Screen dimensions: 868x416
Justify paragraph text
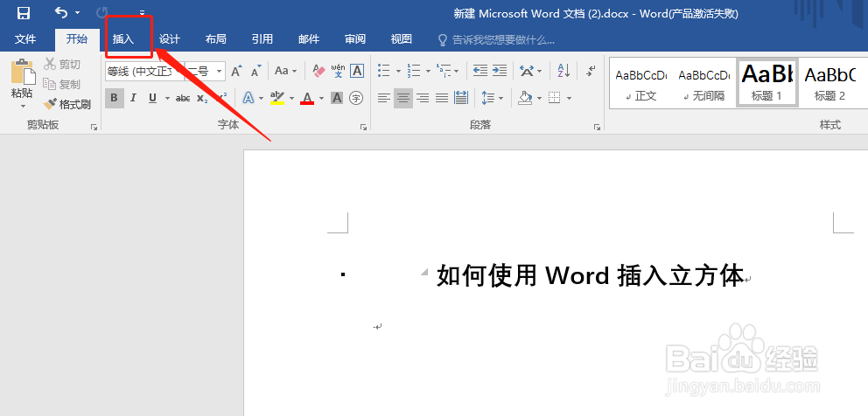click(442, 98)
